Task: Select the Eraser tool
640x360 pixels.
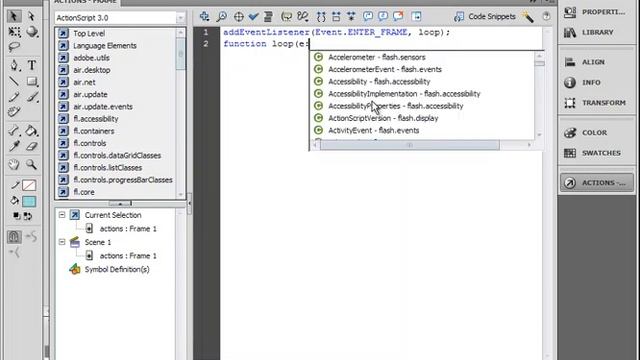Action: (x=32, y=146)
